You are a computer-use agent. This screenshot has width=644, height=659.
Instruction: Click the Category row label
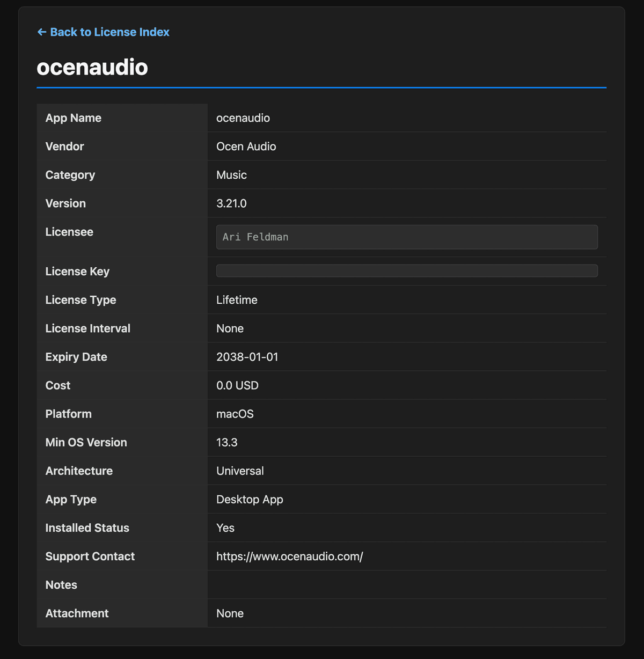(70, 175)
